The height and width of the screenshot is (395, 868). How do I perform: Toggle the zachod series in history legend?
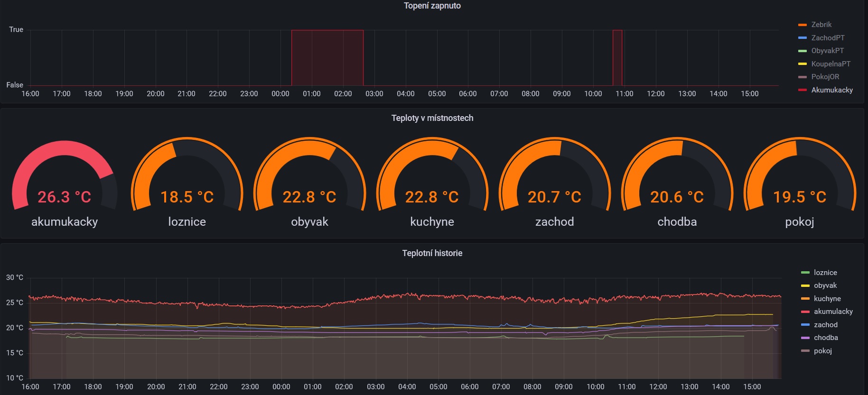[x=825, y=325]
